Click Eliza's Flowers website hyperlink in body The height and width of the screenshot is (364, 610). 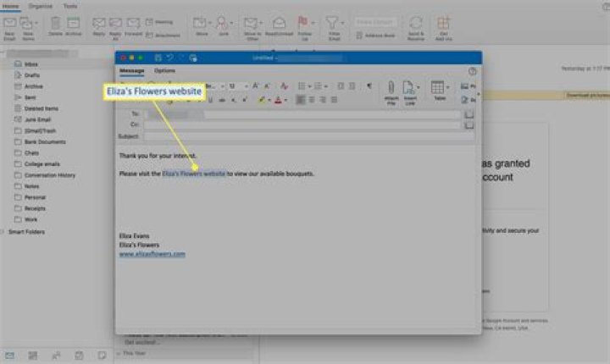click(x=194, y=174)
